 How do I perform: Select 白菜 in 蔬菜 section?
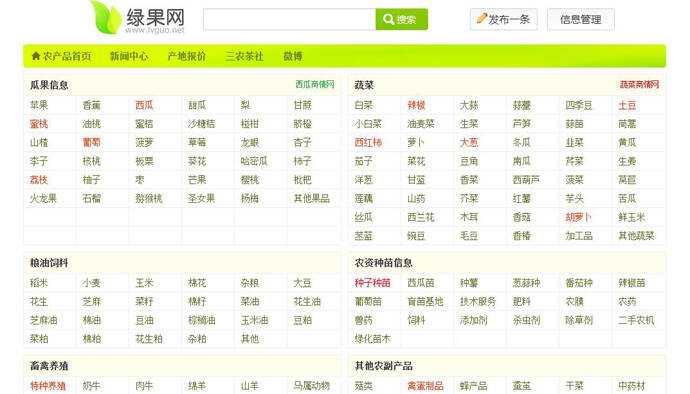[x=363, y=105]
